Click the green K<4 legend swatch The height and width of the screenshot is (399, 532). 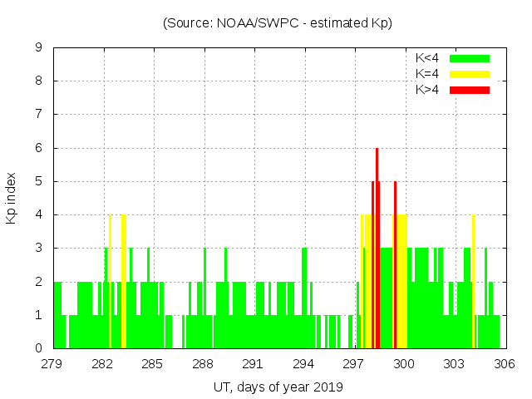click(x=470, y=58)
